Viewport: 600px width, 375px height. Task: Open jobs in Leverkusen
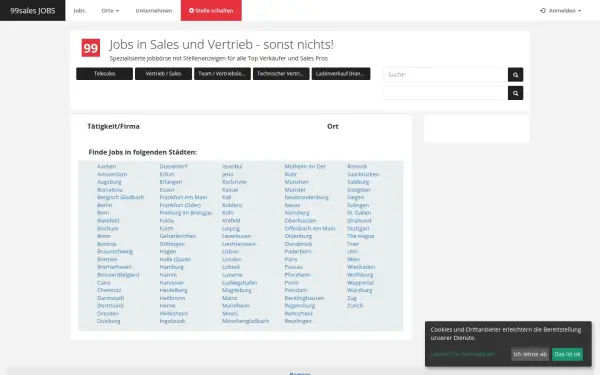[x=236, y=236]
